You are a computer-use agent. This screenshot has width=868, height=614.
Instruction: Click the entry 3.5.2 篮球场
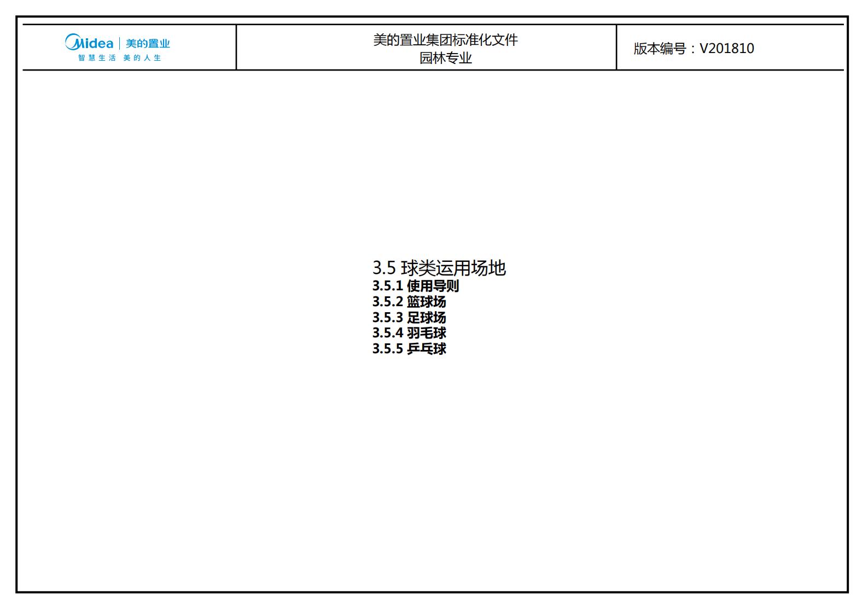[x=409, y=302]
